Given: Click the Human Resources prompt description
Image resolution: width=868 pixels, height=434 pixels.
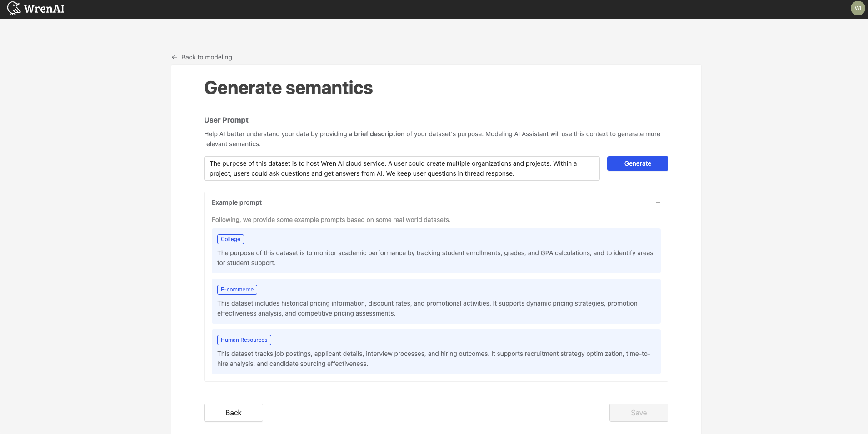Looking at the screenshot, I should coord(434,359).
